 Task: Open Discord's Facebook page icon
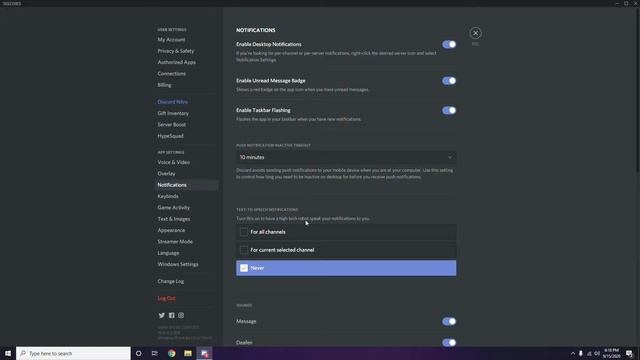171,315
